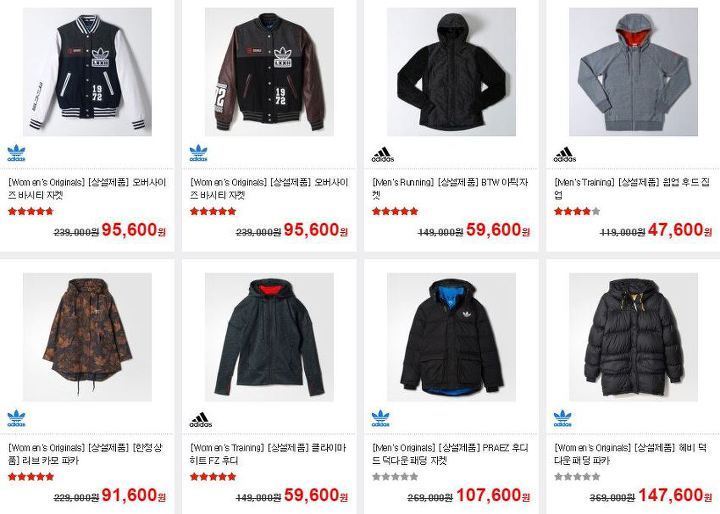
Task: Open the grey zip-up hoodie image
Action: tap(633, 72)
